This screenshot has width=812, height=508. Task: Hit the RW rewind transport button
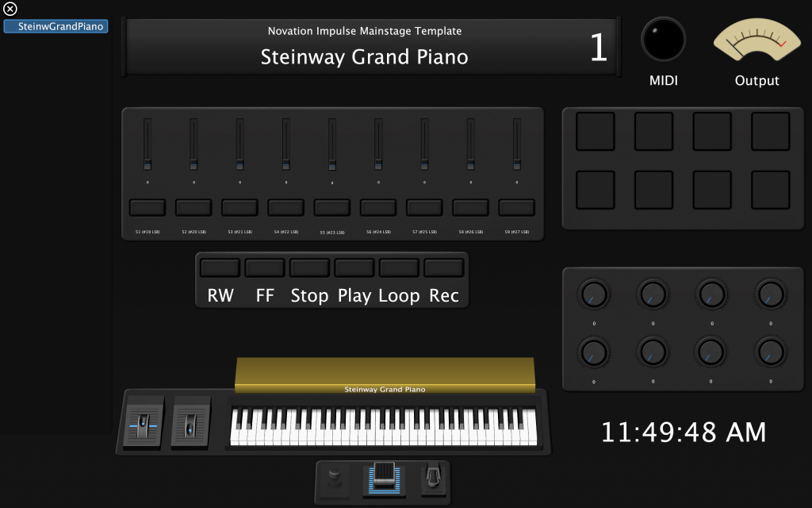pyautogui.click(x=220, y=268)
